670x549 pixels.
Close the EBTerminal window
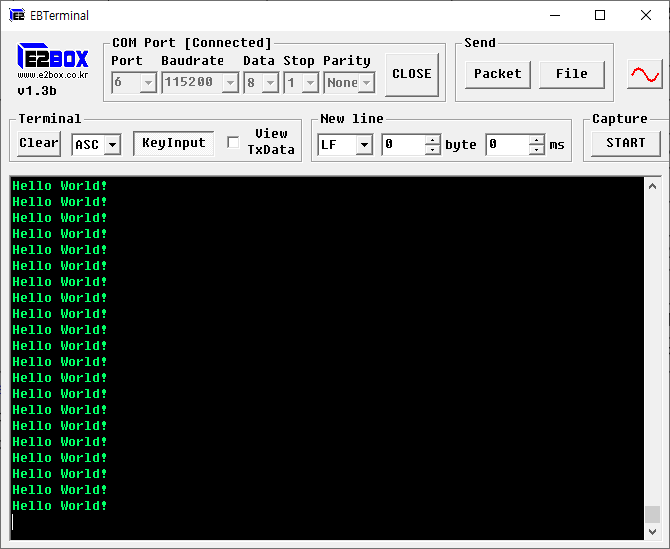coord(646,15)
